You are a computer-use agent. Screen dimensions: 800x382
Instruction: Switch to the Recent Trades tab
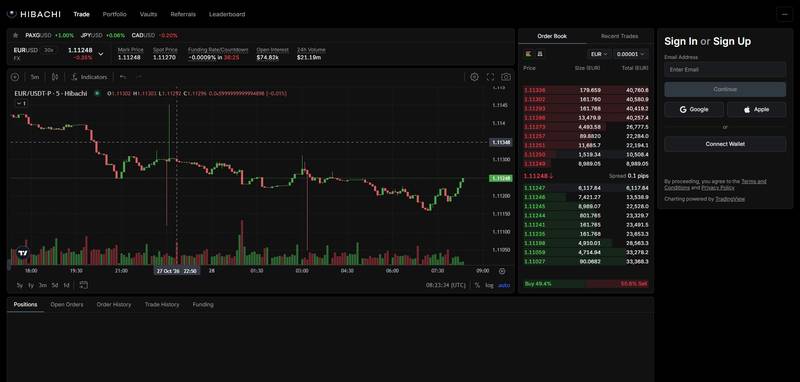[619, 36]
